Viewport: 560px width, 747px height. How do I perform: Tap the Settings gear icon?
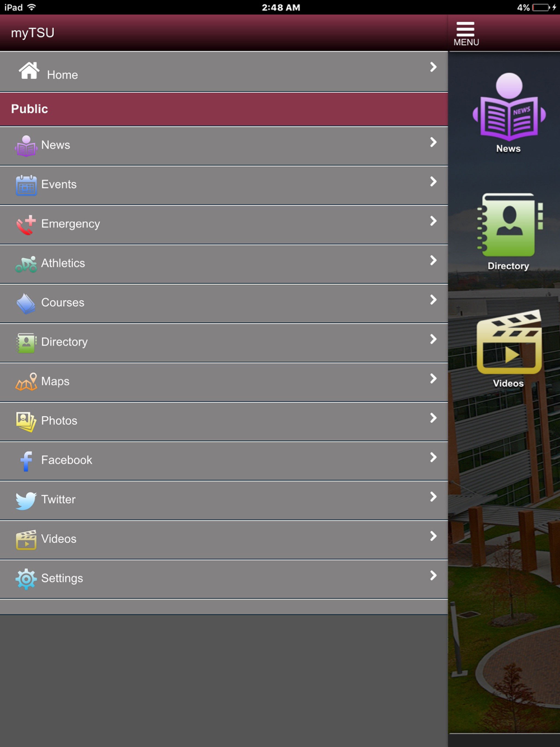26,578
